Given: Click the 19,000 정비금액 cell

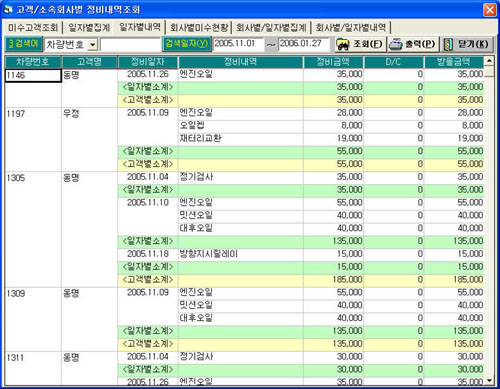Looking at the screenshot, I should pos(333,138).
